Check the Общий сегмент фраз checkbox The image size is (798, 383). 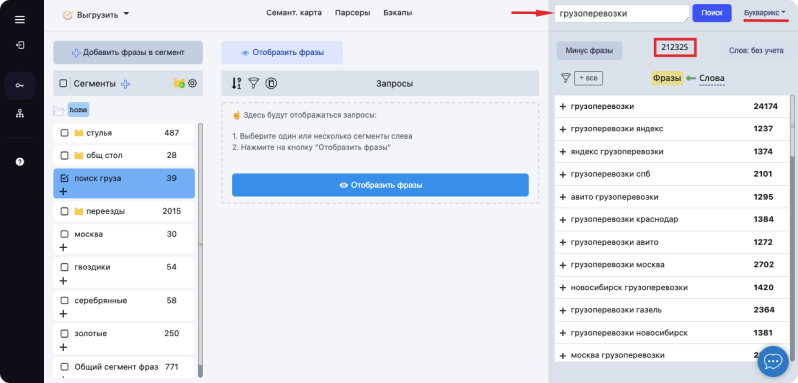point(65,367)
